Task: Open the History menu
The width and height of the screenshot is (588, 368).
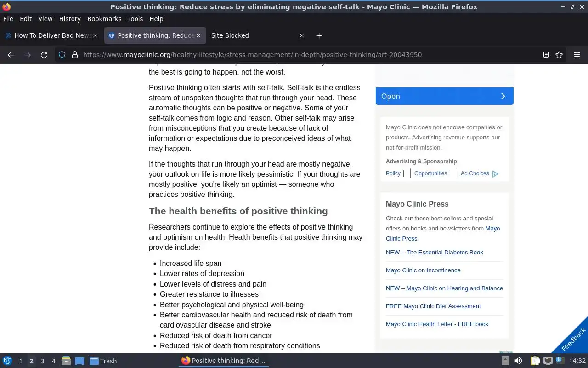Action: click(70, 19)
